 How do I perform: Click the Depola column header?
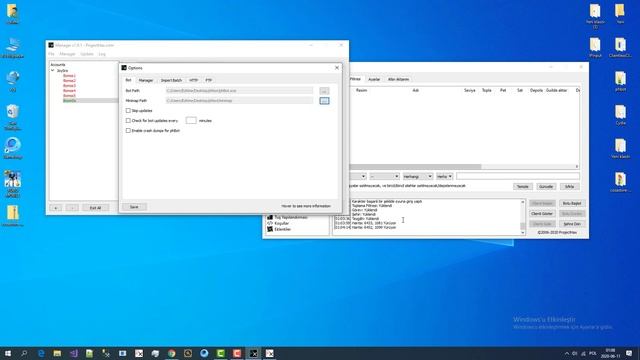point(536,90)
